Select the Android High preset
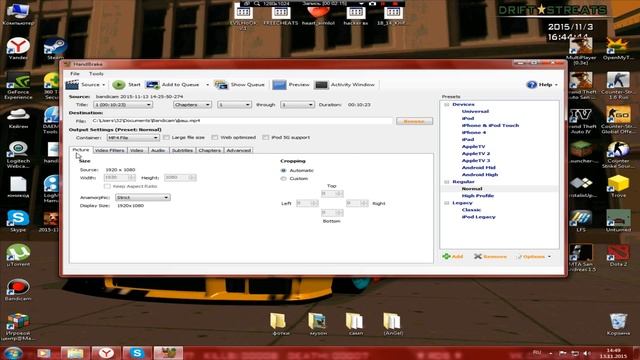640x360 pixels. click(480, 175)
